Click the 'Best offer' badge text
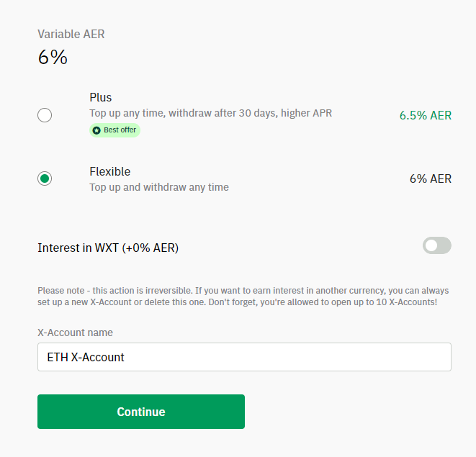The width and height of the screenshot is (476, 457). [120, 130]
